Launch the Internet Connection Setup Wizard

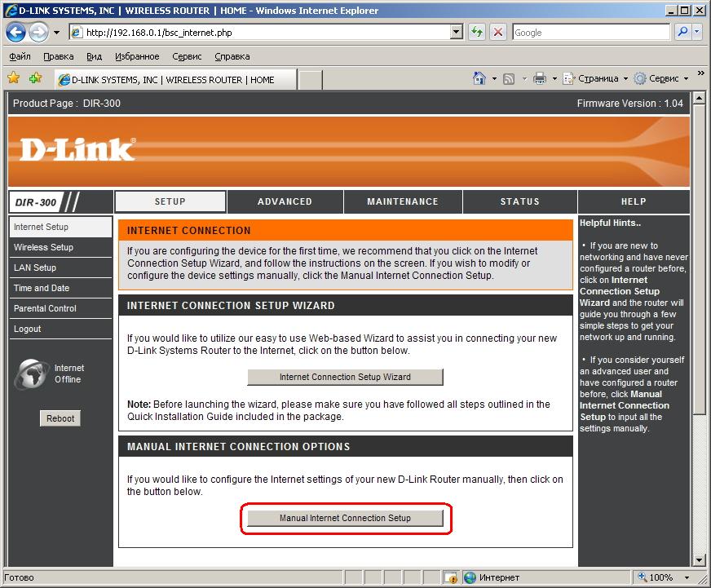[345, 377]
